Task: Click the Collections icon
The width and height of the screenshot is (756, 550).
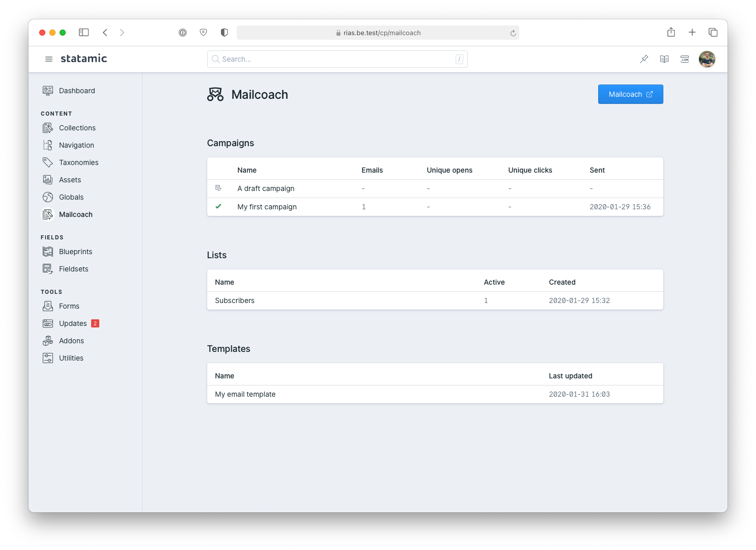Action: (48, 128)
